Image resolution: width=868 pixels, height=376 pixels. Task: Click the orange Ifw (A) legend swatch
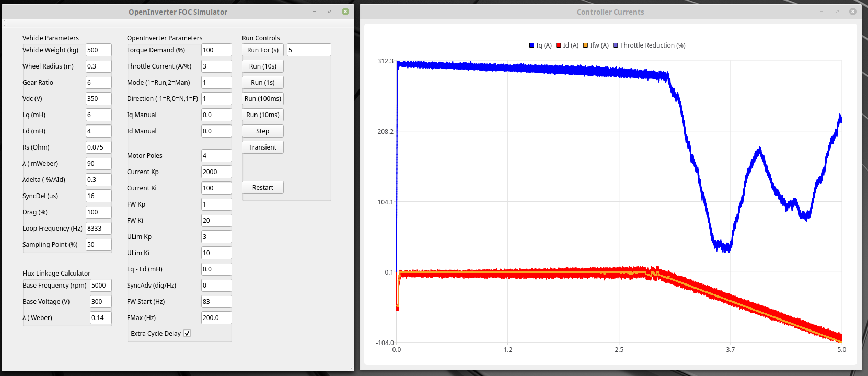pos(586,45)
